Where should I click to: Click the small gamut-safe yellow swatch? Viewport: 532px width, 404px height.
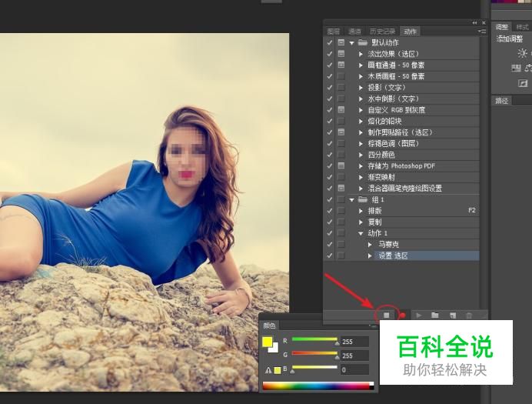pos(278,370)
